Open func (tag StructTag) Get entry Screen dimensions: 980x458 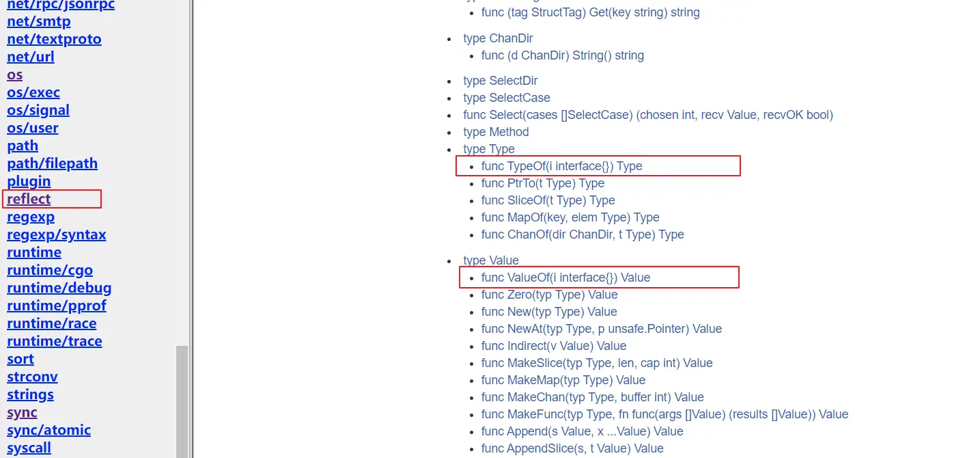tap(590, 12)
